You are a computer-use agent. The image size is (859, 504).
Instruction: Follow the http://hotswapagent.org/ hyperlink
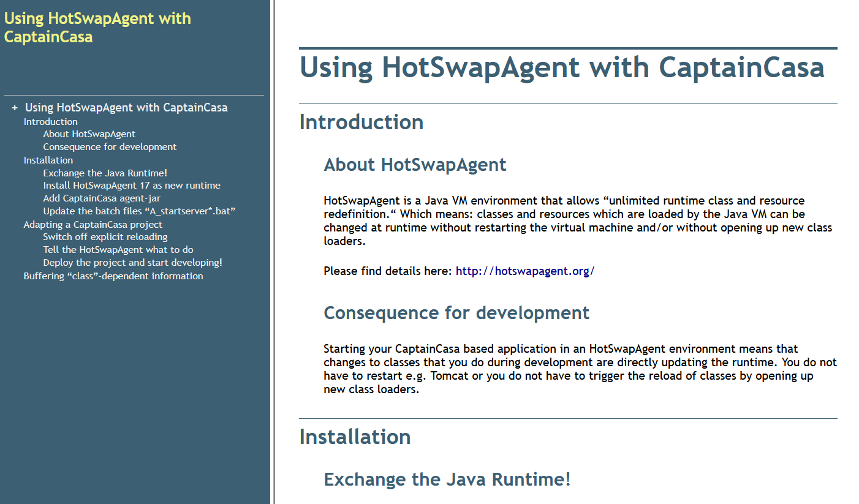[525, 271]
